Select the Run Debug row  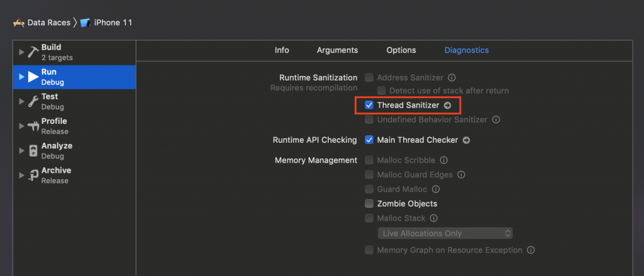pyautogui.click(x=74, y=77)
